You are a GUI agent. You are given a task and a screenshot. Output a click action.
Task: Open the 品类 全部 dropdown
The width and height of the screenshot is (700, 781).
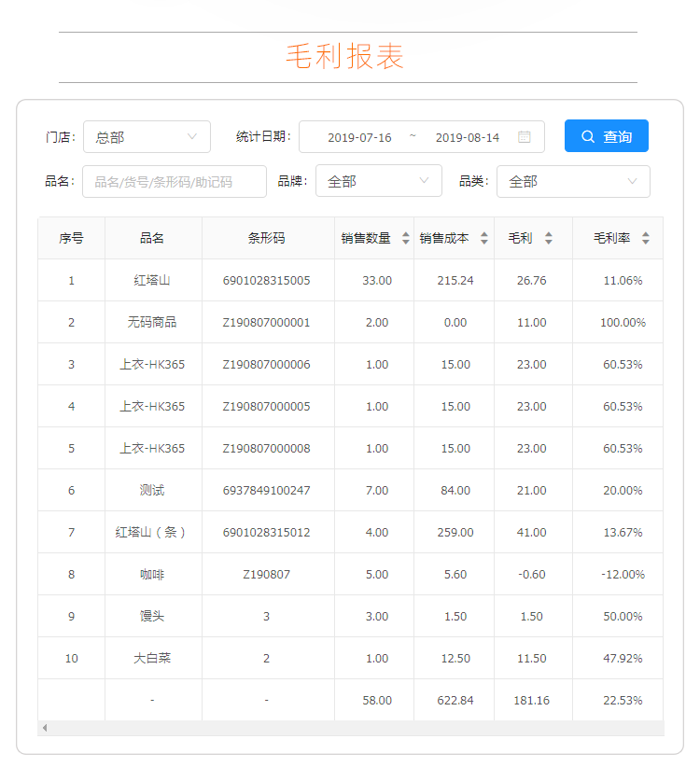(x=573, y=181)
